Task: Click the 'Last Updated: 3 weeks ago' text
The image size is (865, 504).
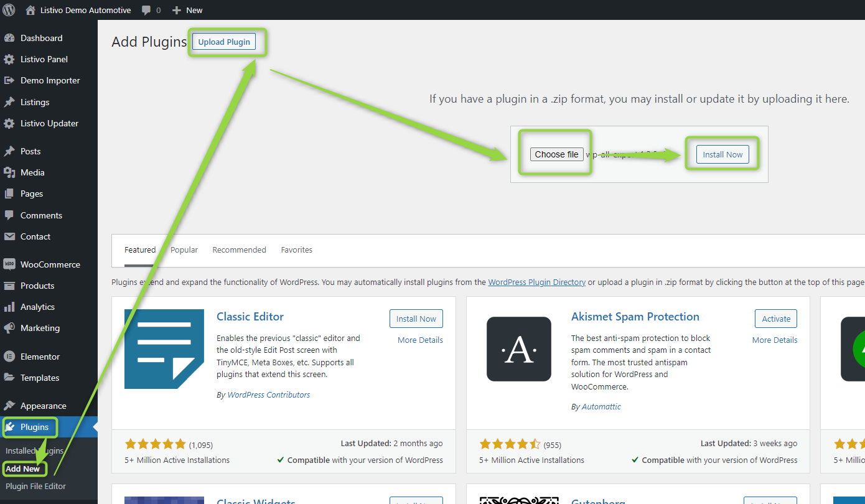Action: click(749, 444)
